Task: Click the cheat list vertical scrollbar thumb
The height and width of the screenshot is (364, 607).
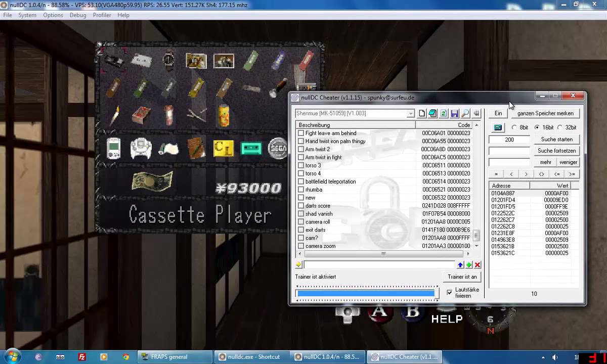Action: click(476, 236)
